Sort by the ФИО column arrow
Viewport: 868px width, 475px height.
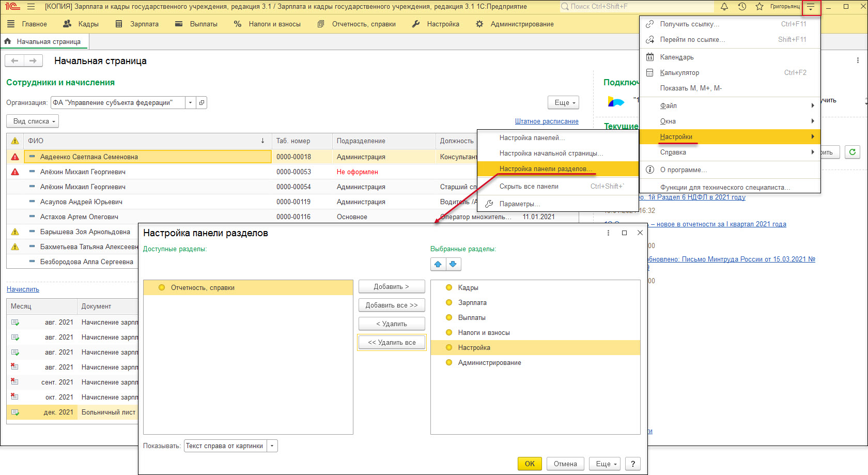click(x=262, y=141)
